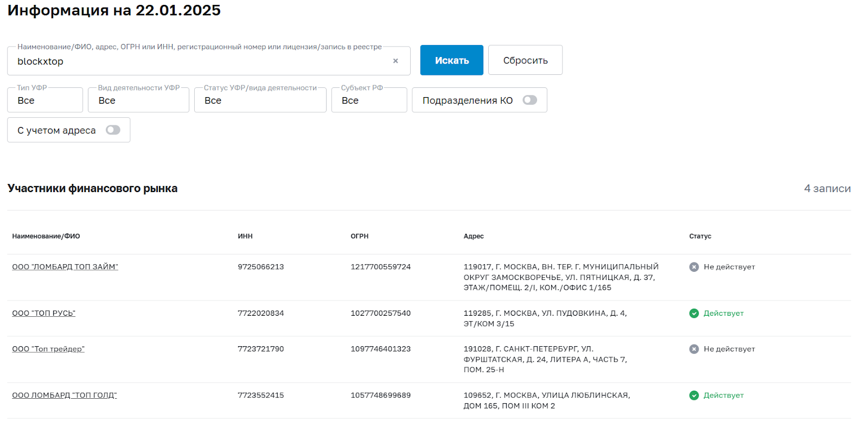Click the 'ИНН' column header
Screen dimensions: 868x421
(x=245, y=236)
